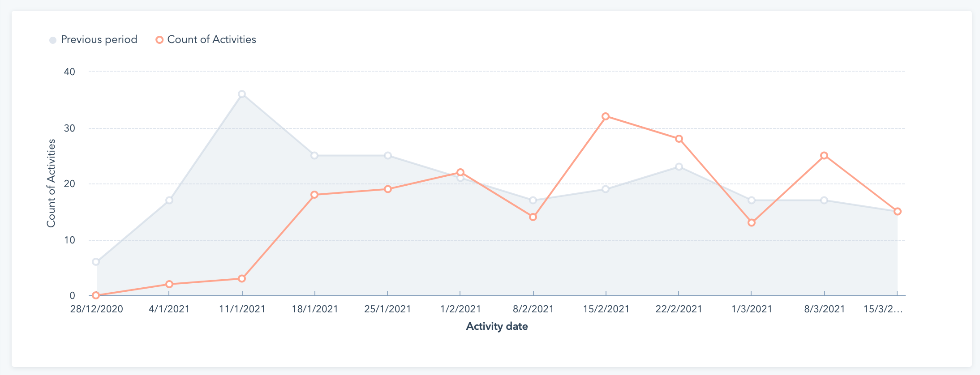Screen dimensions: 980x375
Task: Click the grey data point at 4/1/2021
Action: click(169, 200)
